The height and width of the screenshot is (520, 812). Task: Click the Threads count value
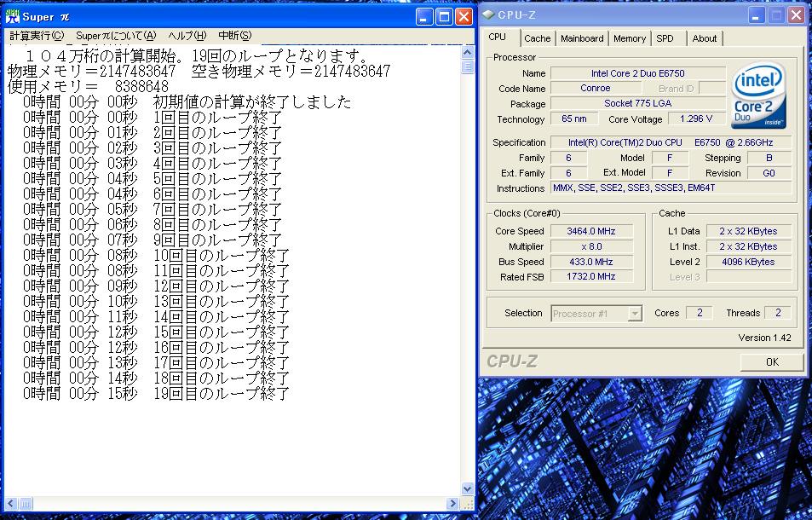click(778, 312)
